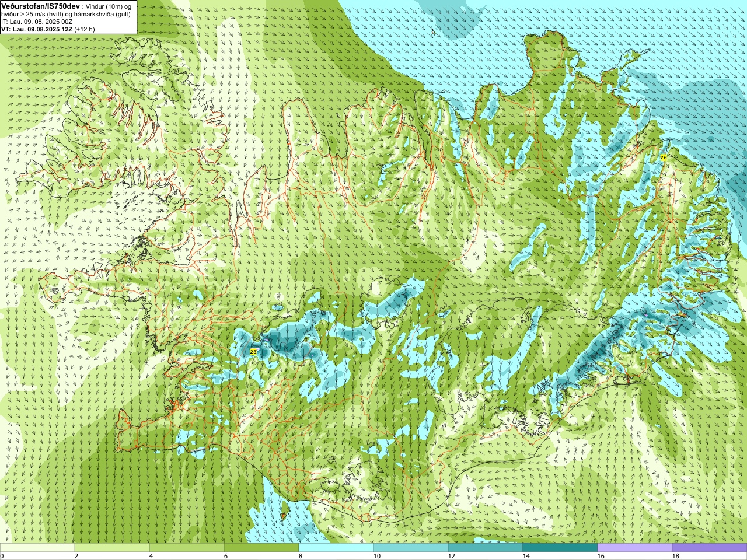Image resolution: width=747 pixels, height=560 pixels.
Task: Click the legend scale value 6
Action: click(x=226, y=556)
